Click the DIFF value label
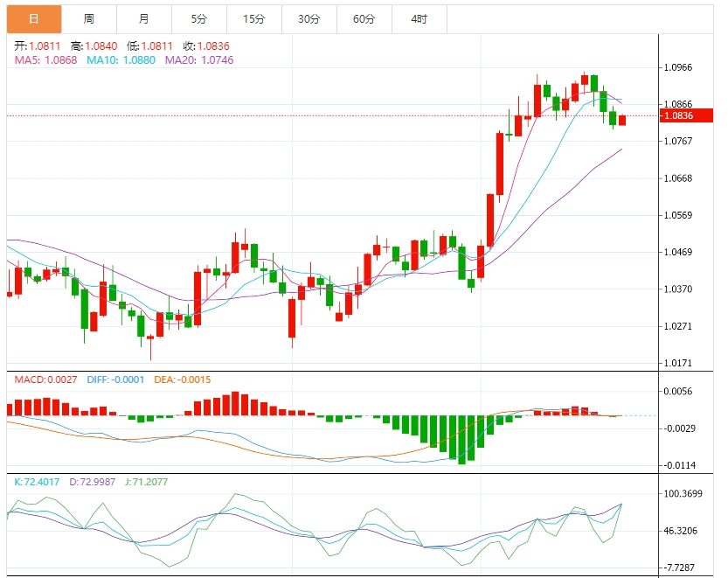 [x=115, y=380]
